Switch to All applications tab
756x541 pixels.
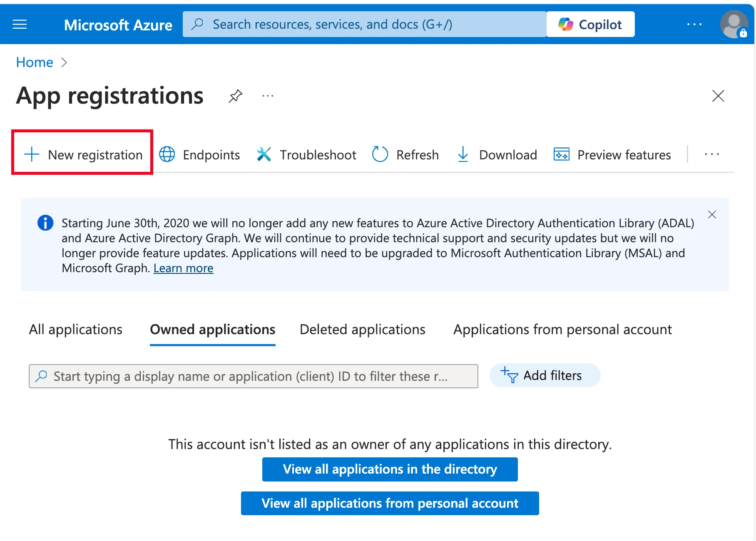[75, 330]
